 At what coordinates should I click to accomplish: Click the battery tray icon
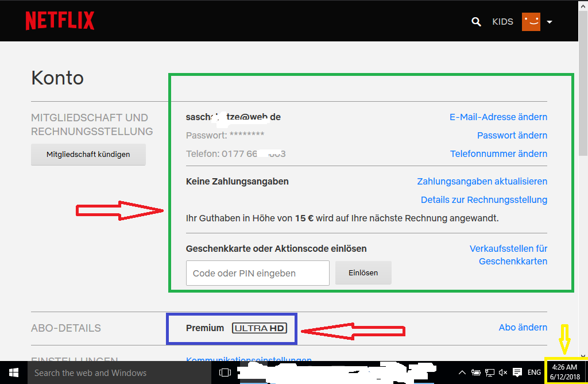click(x=475, y=373)
